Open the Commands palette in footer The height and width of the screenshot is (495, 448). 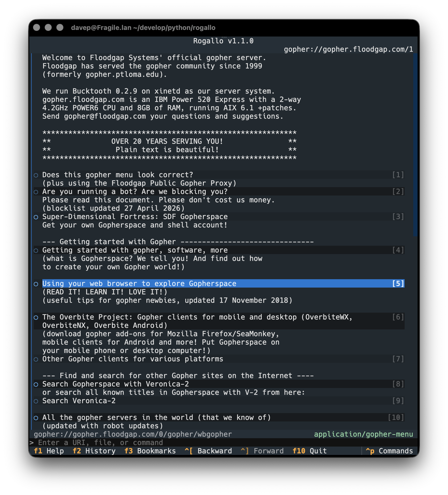(x=389, y=451)
